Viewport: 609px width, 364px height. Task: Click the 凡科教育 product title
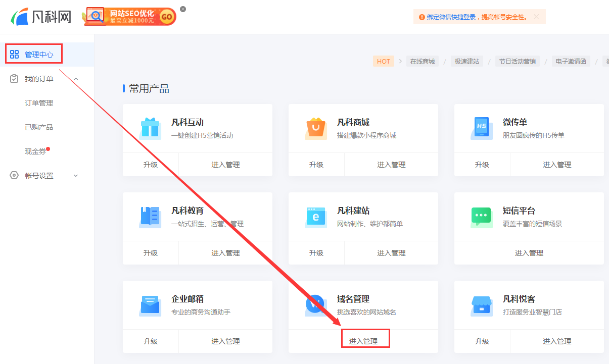[188, 211]
